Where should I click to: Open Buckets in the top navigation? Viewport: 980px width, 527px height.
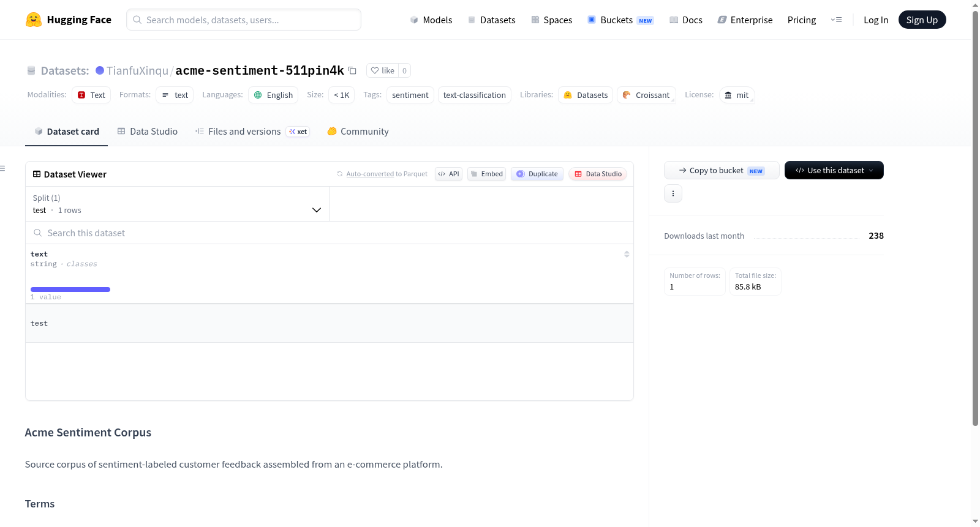pos(620,20)
